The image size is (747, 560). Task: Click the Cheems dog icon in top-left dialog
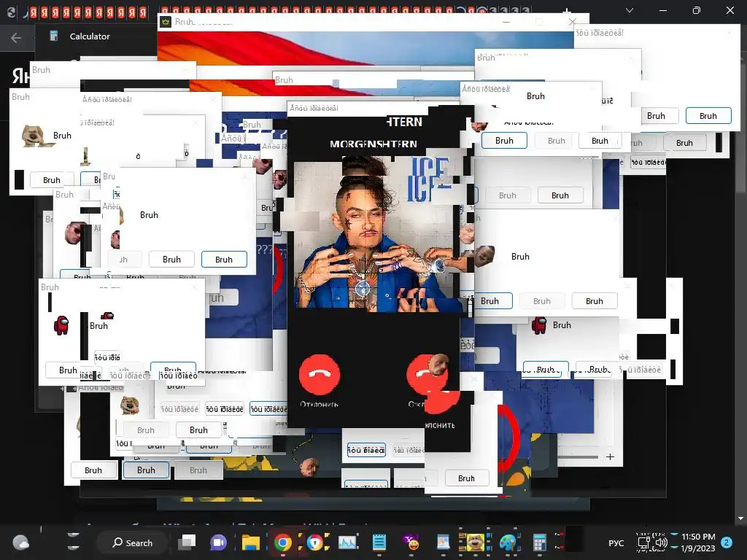[34, 136]
